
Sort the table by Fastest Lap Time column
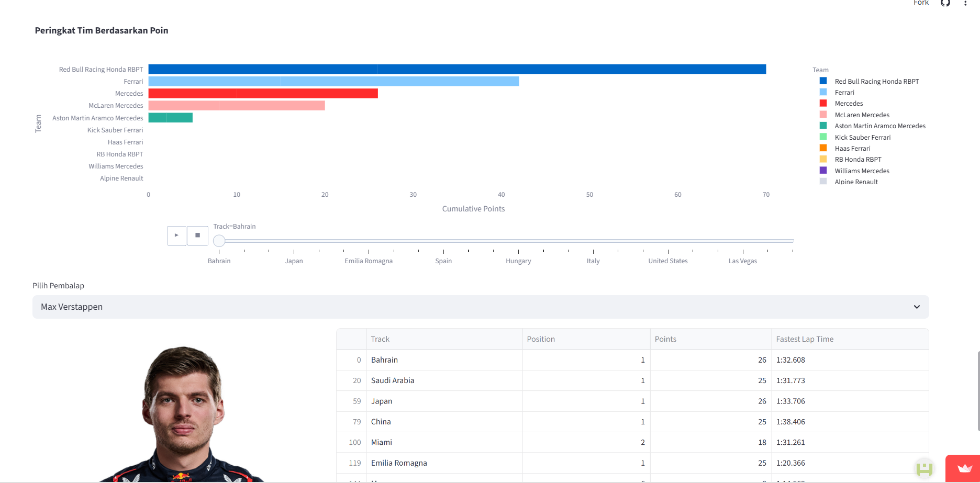pos(850,339)
